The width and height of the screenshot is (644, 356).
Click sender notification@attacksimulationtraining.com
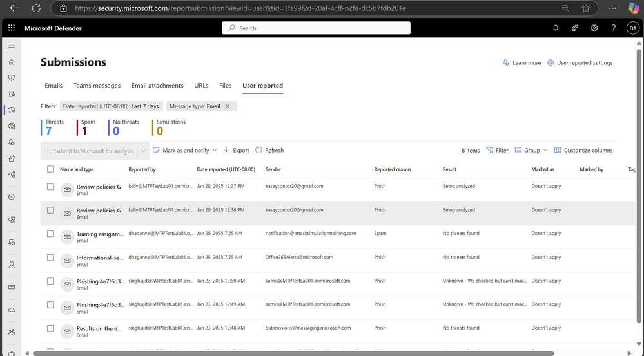pos(311,234)
